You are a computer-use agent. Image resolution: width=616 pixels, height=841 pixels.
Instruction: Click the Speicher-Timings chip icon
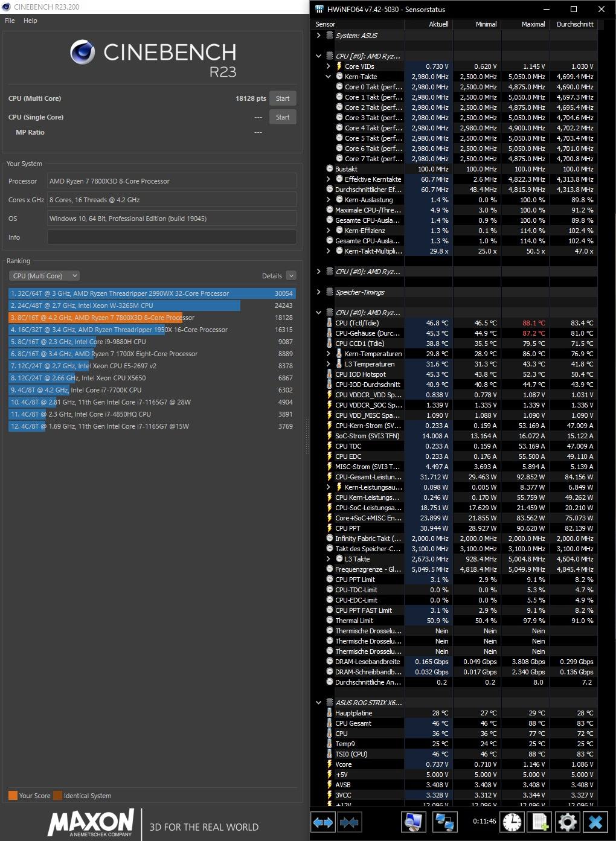[x=330, y=292]
